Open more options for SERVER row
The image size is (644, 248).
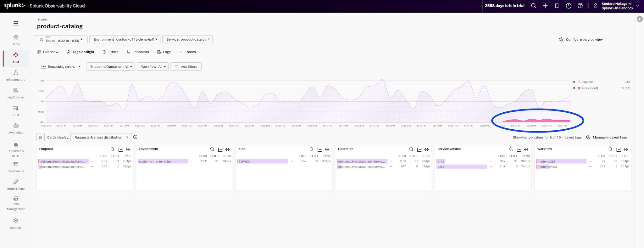pos(292,161)
